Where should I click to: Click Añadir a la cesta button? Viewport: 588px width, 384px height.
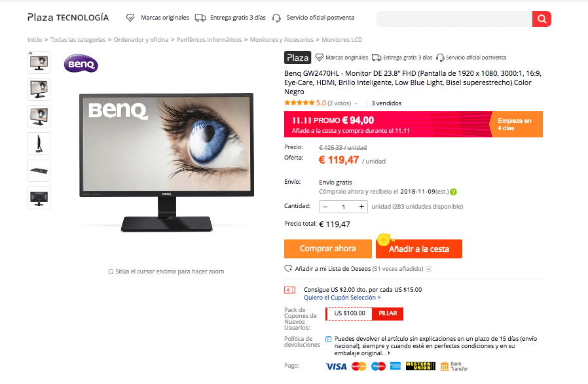pos(419,249)
